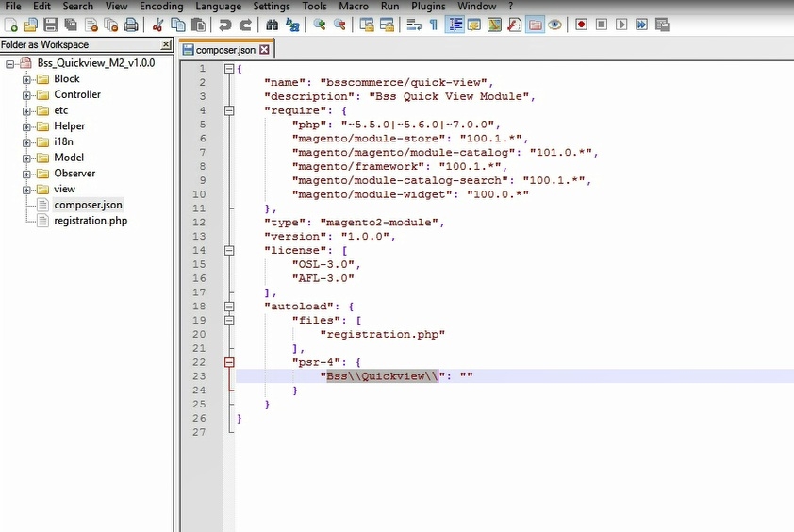Click line number 13 in the margin
This screenshot has height=532, width=794.
[x=200, y=237]
